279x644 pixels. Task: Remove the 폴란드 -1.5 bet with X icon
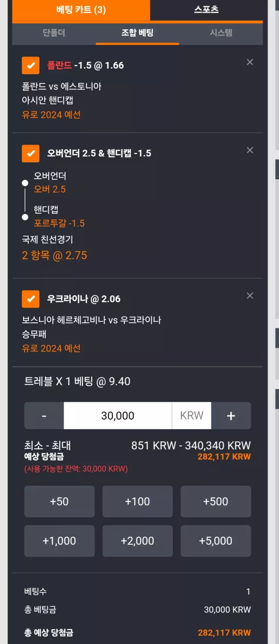click(250, 62)
